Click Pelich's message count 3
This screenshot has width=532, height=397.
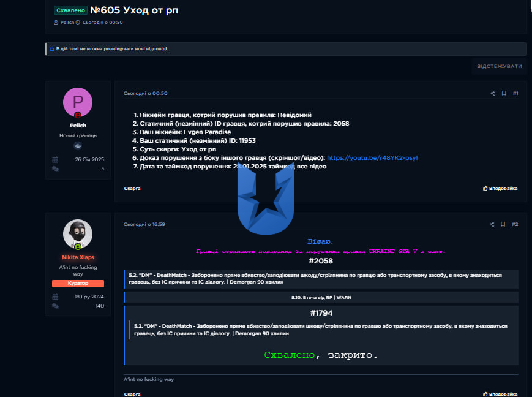(102, 168)
